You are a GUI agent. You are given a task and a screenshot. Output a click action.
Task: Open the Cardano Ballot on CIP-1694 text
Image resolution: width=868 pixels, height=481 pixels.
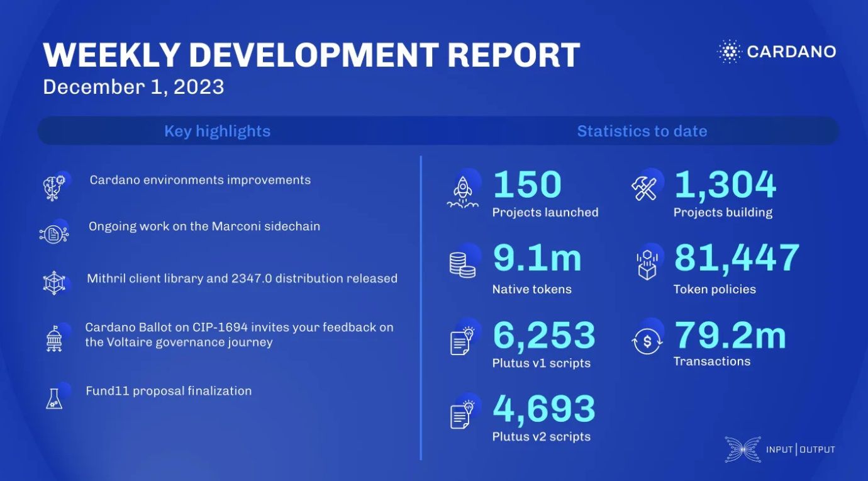pyautogui.click(x=239, y=335)
